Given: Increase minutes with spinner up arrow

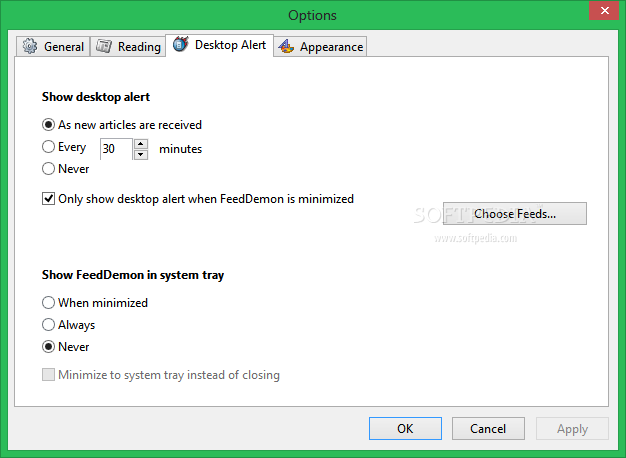Looking at the screenshot, I should [x=141, y=144].
